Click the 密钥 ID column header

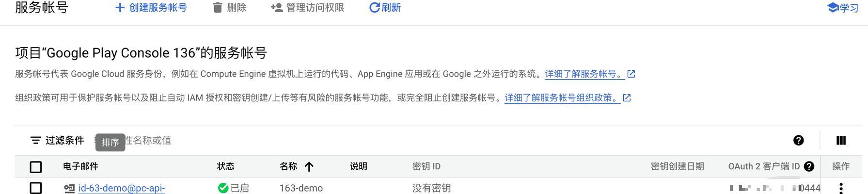(x=426, y=166)
